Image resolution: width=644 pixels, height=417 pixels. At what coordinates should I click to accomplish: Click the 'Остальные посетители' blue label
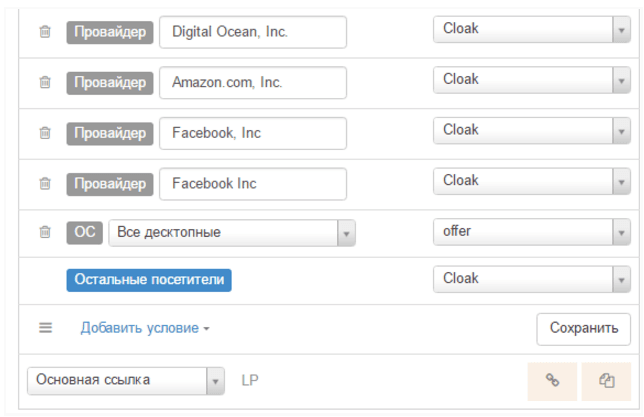click(149, 280)
